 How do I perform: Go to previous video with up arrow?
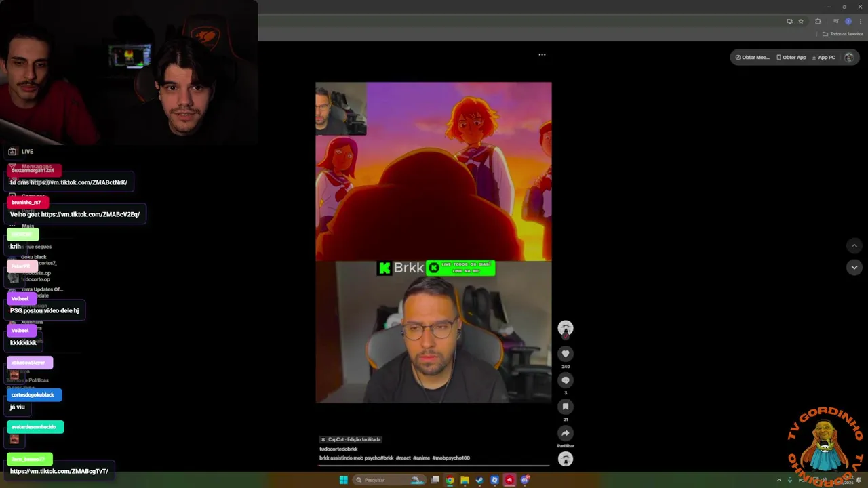(854, 246)
